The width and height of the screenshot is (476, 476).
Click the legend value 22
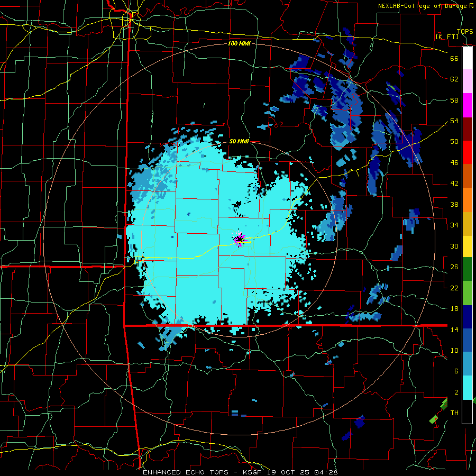[x=454, y=288]
